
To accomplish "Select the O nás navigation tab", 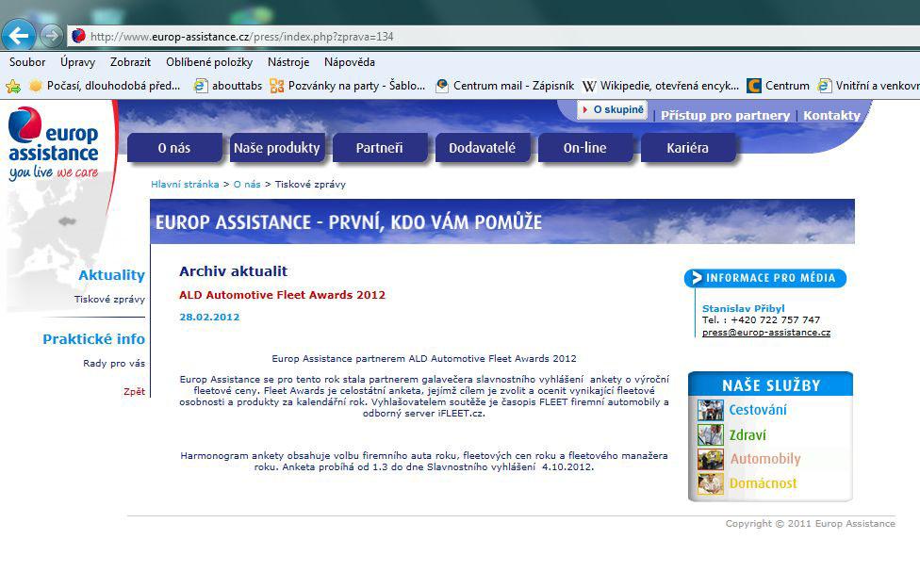I will click(x=174, y=148).
